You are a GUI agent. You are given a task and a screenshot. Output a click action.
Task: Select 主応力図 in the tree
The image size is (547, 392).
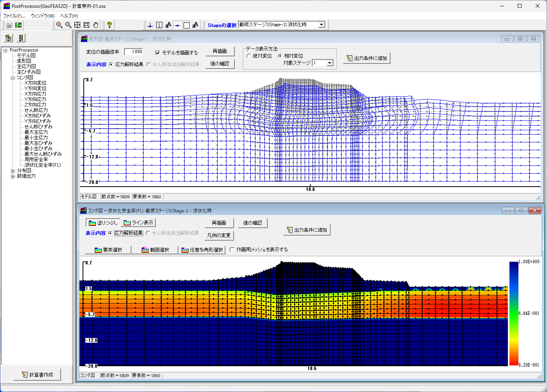click(26, 67)
